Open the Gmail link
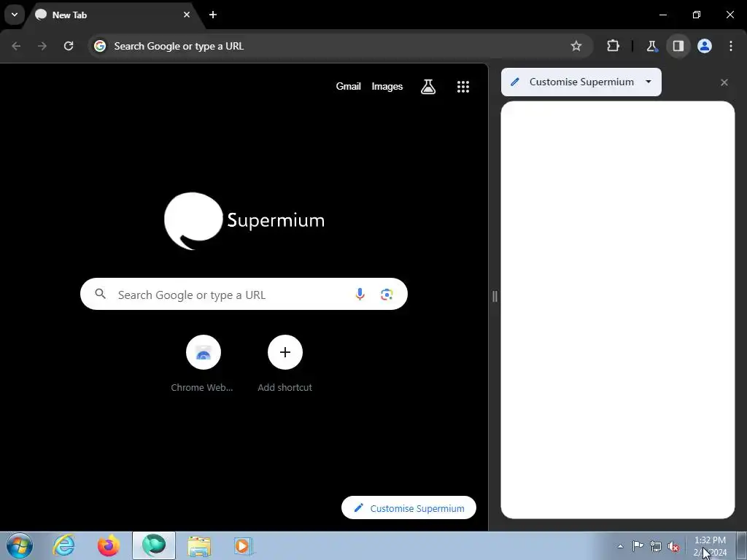 (348, 87)
